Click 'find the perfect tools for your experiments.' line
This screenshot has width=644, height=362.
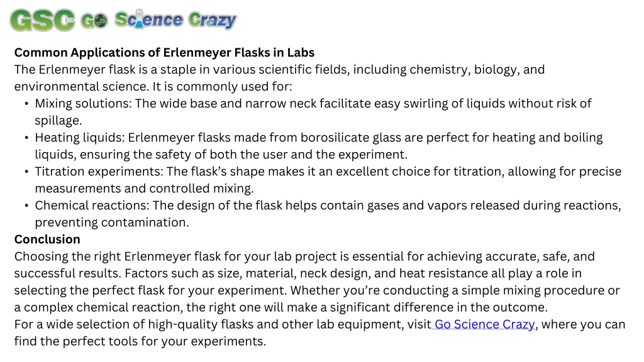140,341
